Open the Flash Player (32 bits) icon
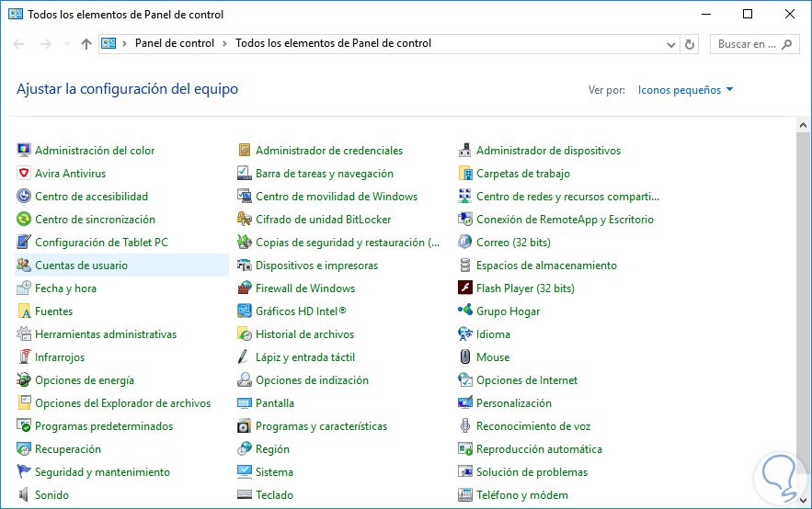812x509 pixels. pos(465,288)
